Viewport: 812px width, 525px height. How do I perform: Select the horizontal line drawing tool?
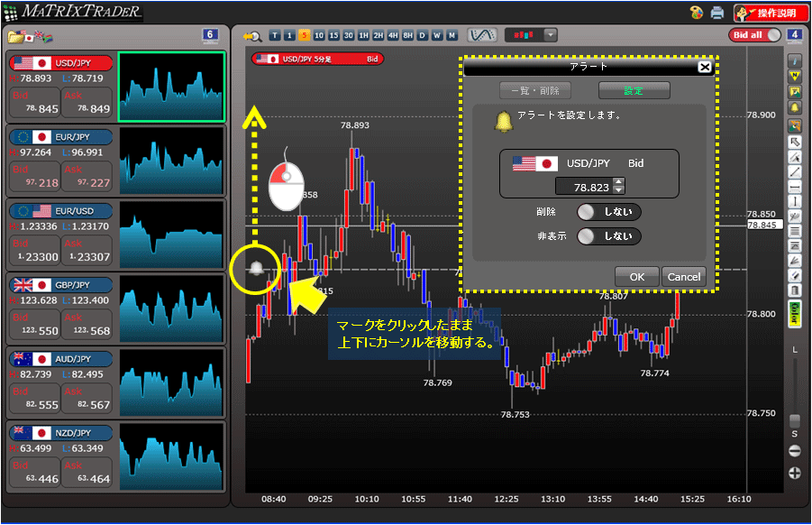tap(794, 187)
